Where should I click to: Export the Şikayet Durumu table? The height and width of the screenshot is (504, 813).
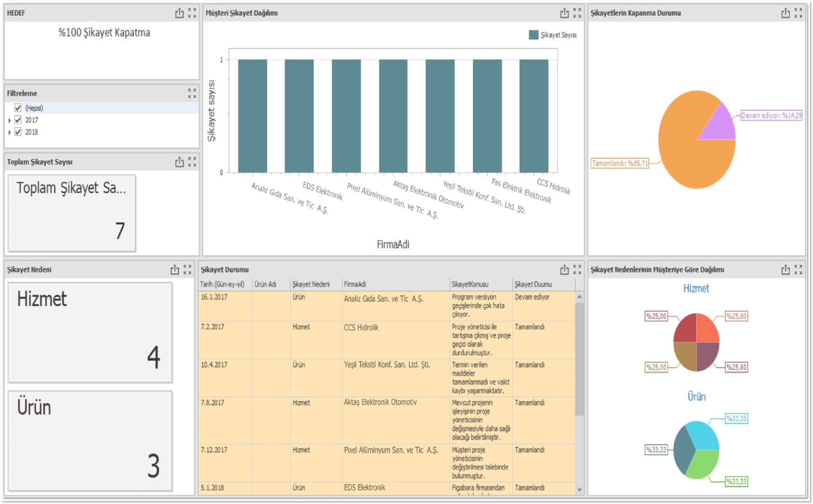[x=564, y=269]
